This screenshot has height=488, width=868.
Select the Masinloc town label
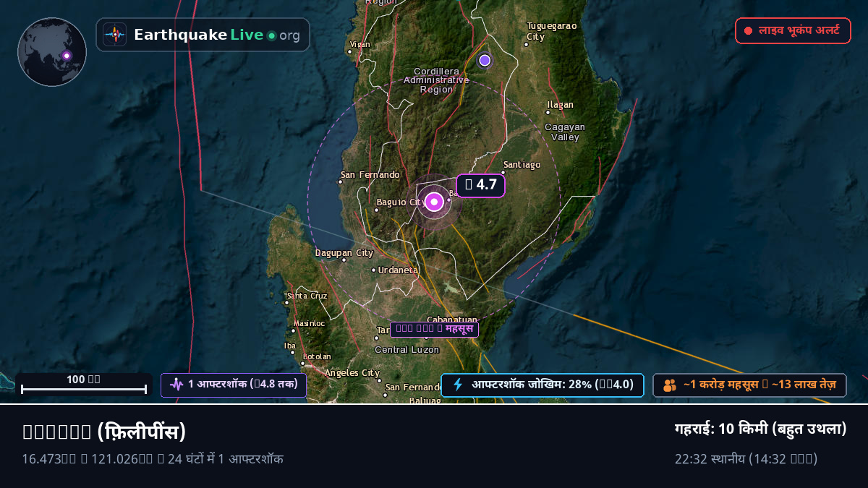click(x=309, y=323)
